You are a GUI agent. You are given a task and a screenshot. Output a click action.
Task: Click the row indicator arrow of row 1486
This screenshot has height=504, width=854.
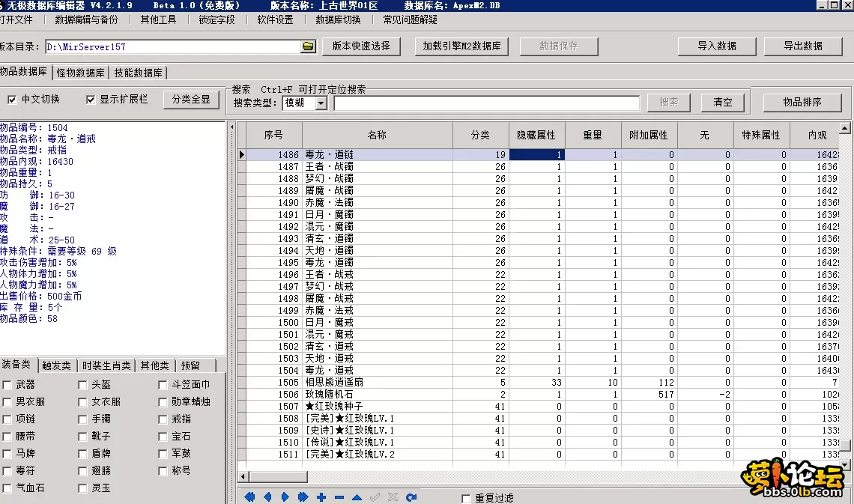[242, 154]
